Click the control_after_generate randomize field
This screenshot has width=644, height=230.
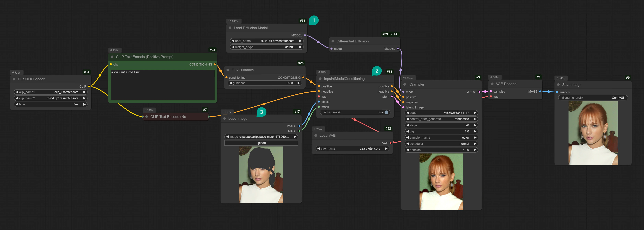[x=441, y=119]
